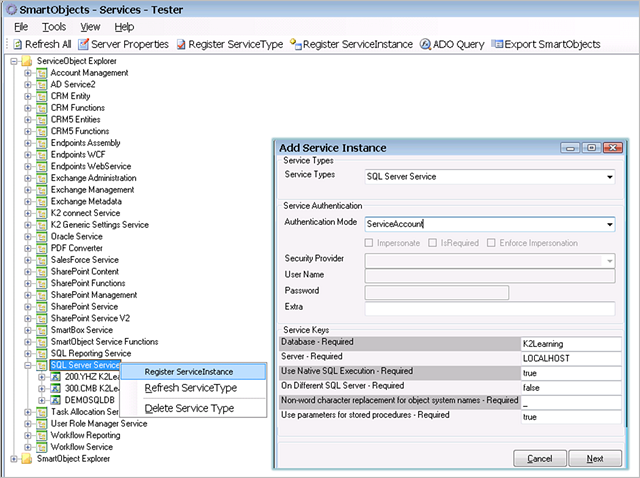Screen dimensions: 640x478
Task: Click the Register ServiceType toolbar icon
Action: click(x=181, y=44)
